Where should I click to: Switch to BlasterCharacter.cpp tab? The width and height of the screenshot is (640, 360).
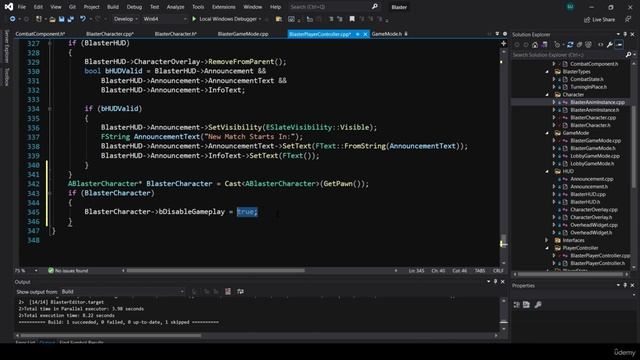pos(110,34)
